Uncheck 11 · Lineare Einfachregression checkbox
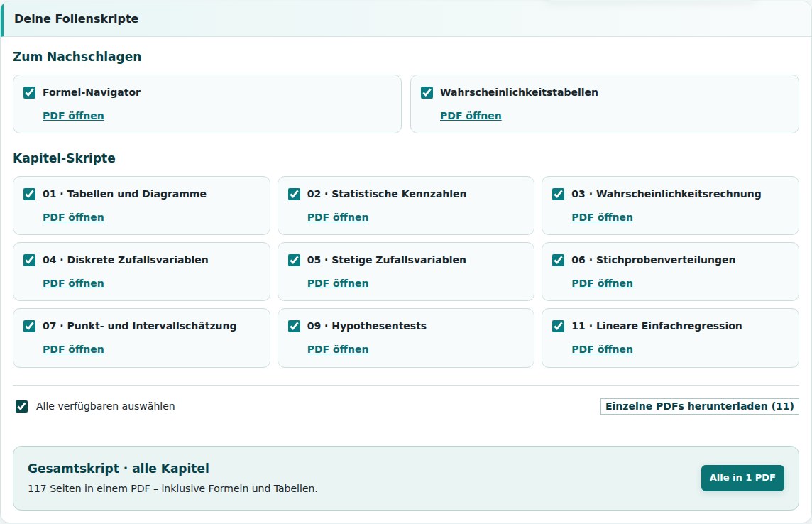The width and height of the screenshot is (812, 524). [558, 326]
